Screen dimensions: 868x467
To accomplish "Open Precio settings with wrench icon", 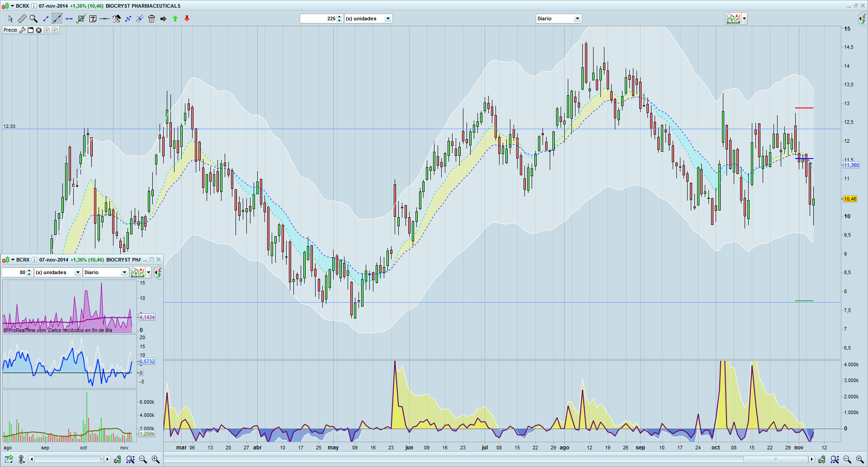I will [x=22, y=30].
